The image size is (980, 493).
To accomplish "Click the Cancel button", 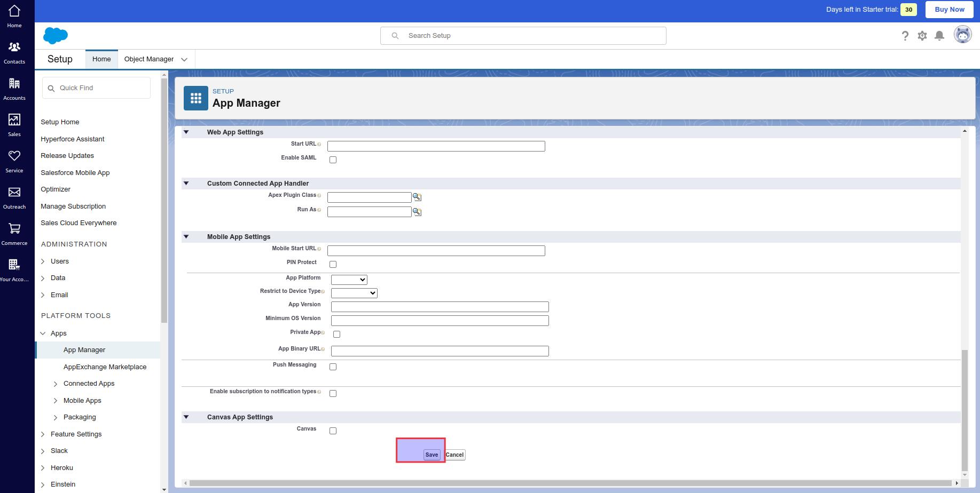I will pos(454,455).
